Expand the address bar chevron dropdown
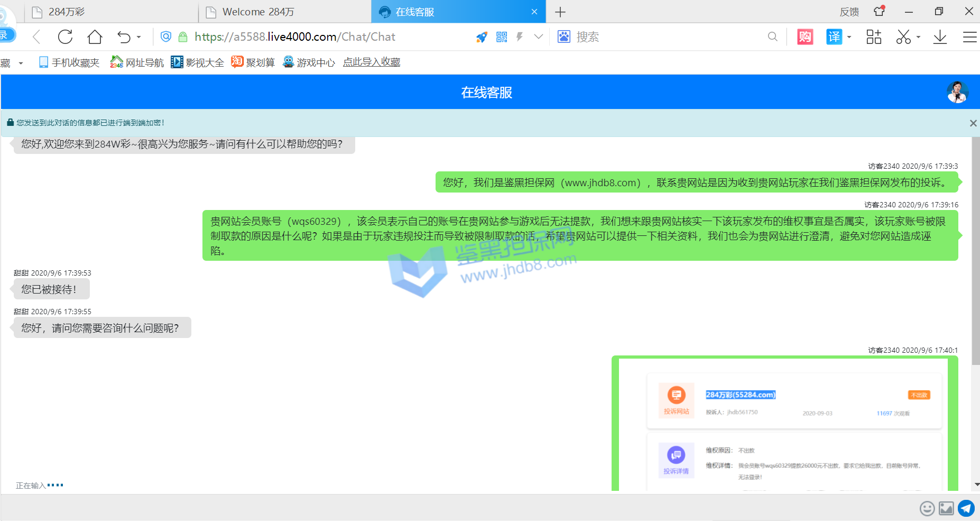This screenshot has width=980, height=521. (x=538, y=37)
